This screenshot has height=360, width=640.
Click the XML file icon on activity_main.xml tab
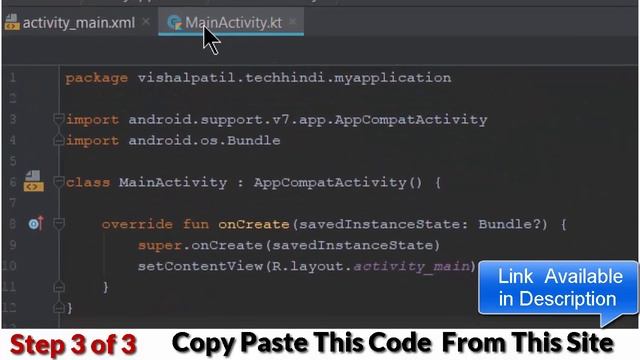[x=12, y=22]
